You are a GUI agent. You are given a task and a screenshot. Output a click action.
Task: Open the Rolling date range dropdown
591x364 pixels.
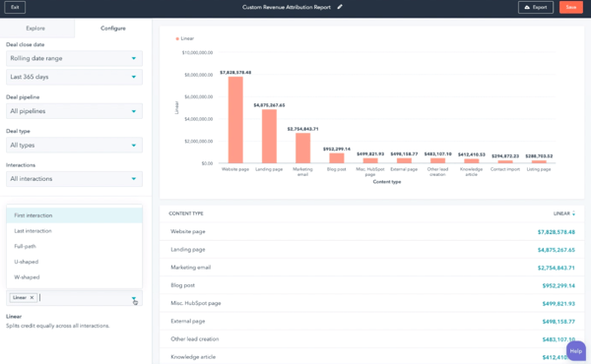pyautogui.click(x=74, y=58)
